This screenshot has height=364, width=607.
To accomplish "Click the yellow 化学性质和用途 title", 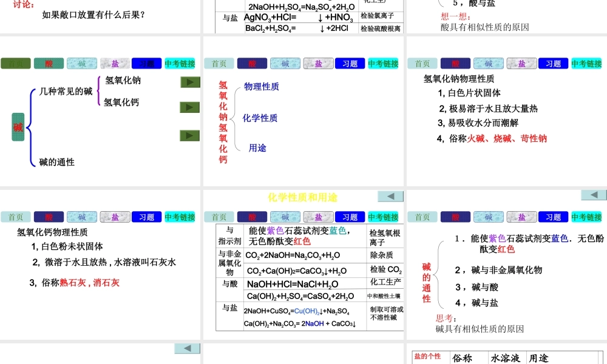I will [x=302, y=198].
